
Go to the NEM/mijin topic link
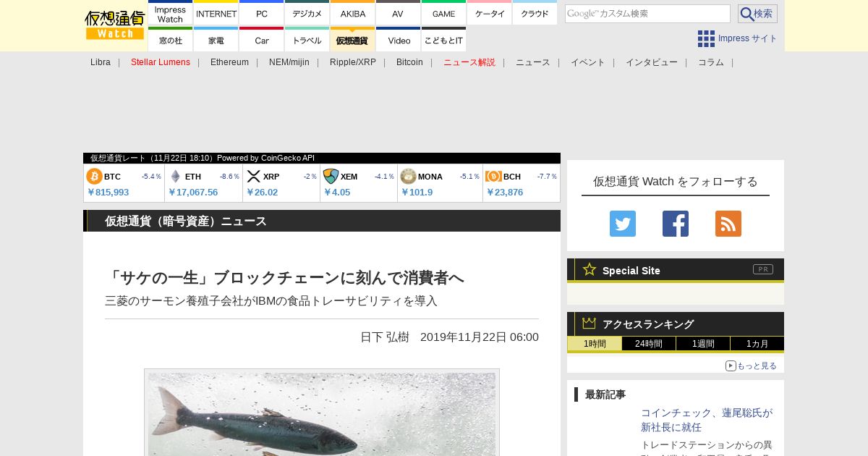289,62
